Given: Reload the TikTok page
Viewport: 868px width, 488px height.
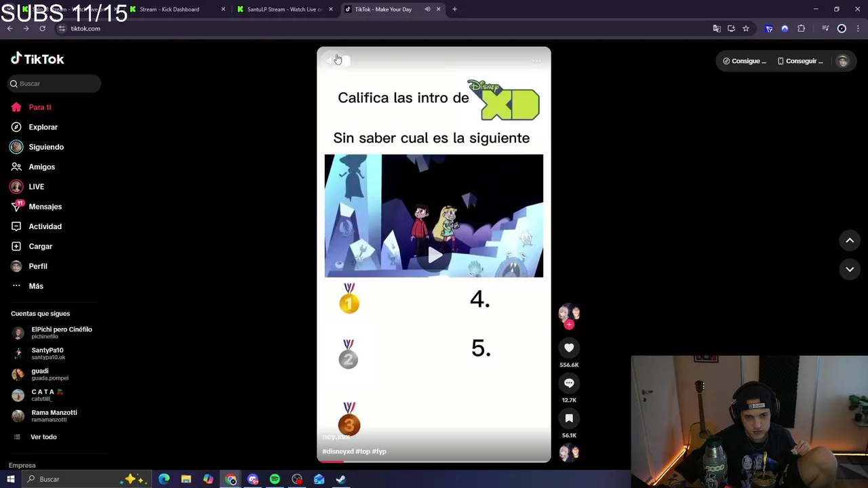Looking at the screenshot, I should tap(42, 28).
